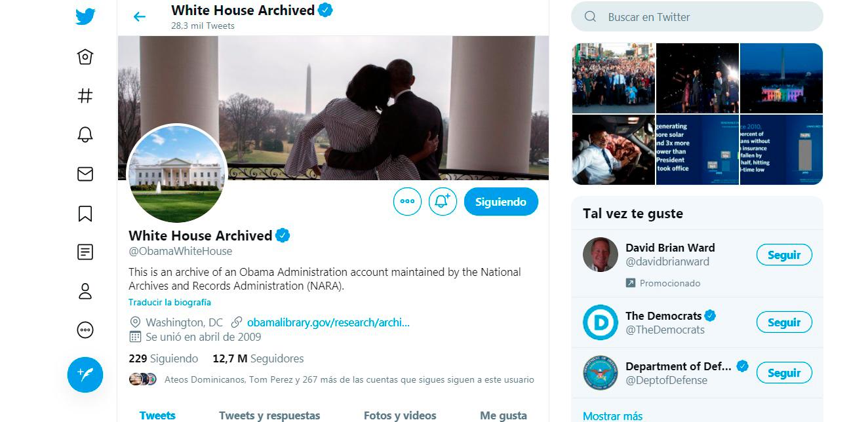Click the Twitter bird logo
This screenshot has width=868, height=422.
pos(85,16)
